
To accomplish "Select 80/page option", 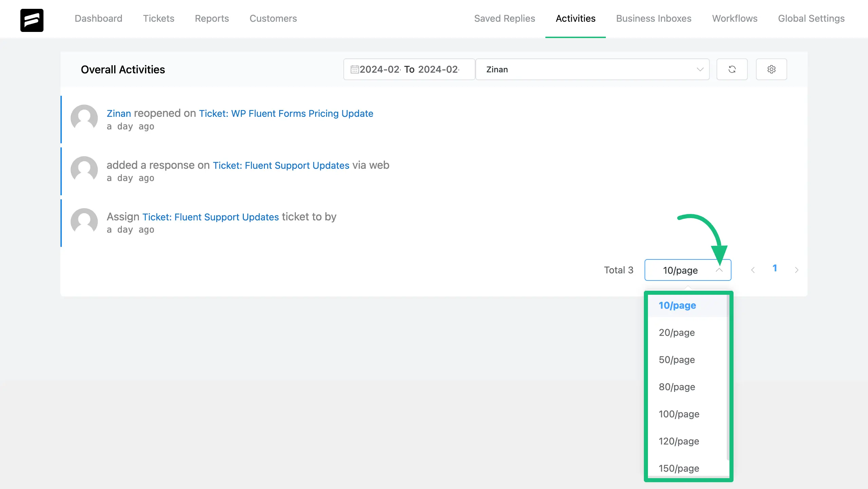I will click(687, 387).
